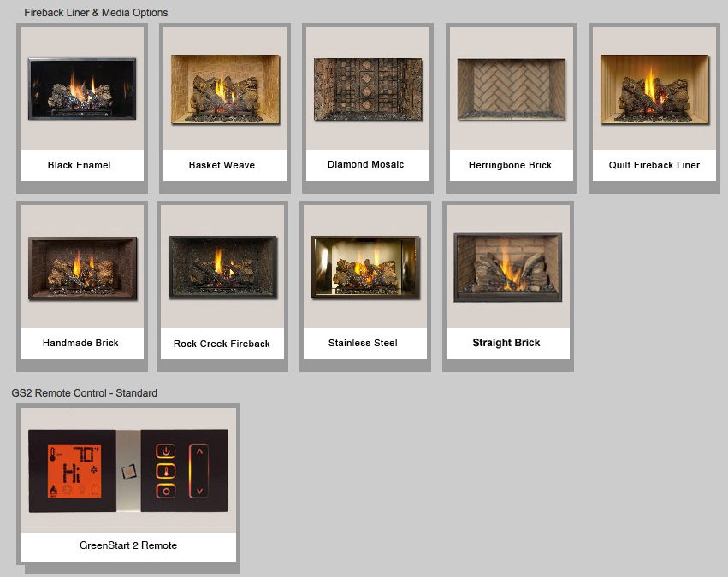The height and width of the screenshot is (577, 728).
Task: Click the Black Enamel label
Action: tap(79, 165)
